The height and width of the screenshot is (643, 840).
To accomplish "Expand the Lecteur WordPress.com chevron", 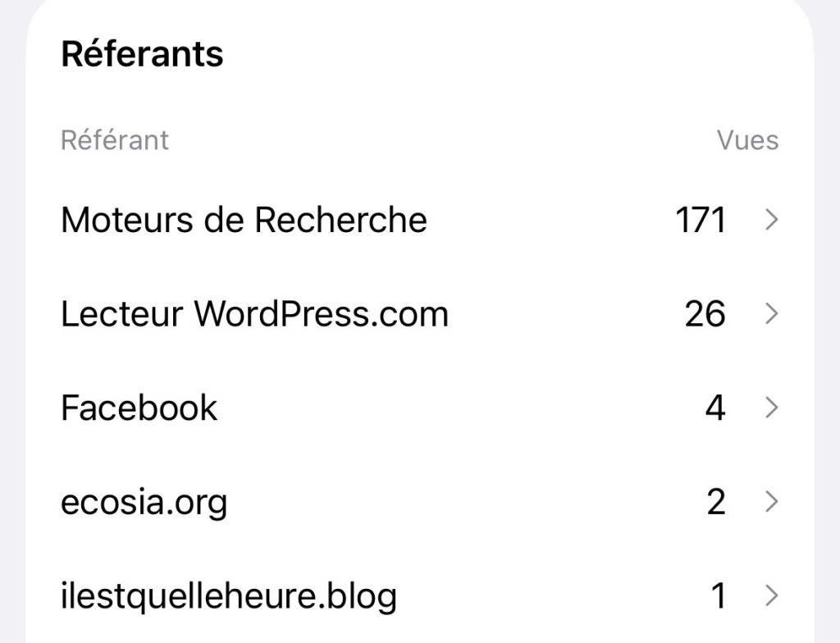I will coord(771,313).
